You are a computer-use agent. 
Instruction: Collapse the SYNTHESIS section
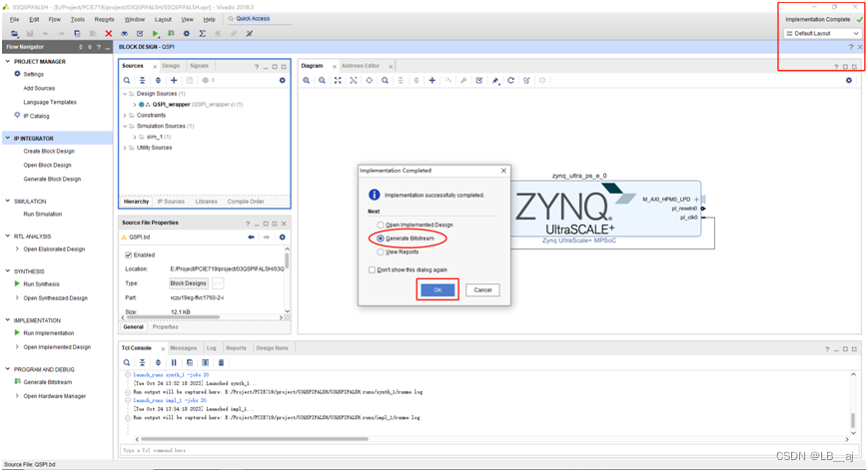8,271
